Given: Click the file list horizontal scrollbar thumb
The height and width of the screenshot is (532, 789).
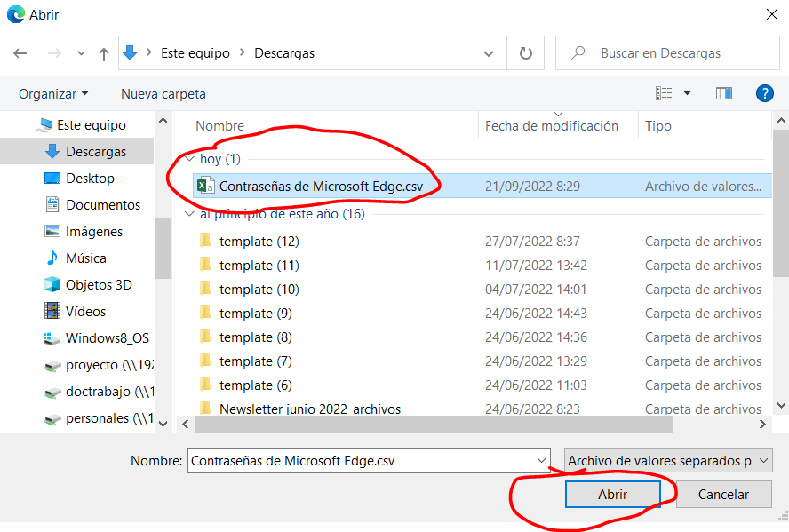Looking at the screenshot, I should click(434, 424).
